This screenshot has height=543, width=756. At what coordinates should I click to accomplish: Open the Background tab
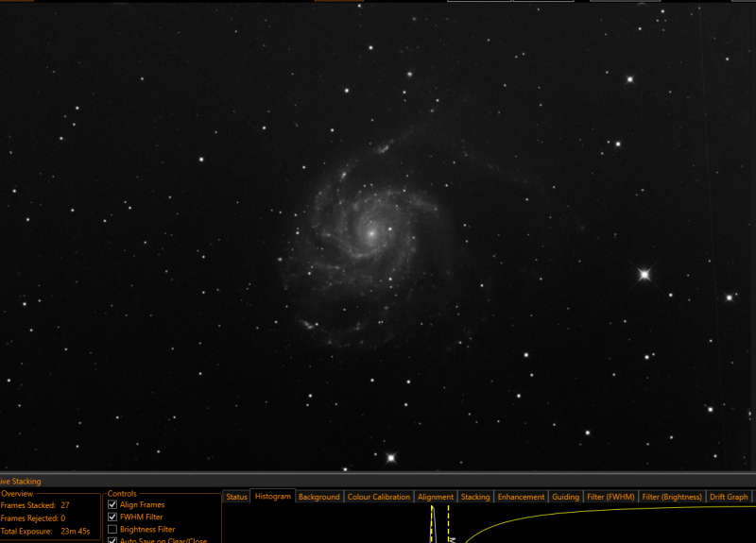319,497
